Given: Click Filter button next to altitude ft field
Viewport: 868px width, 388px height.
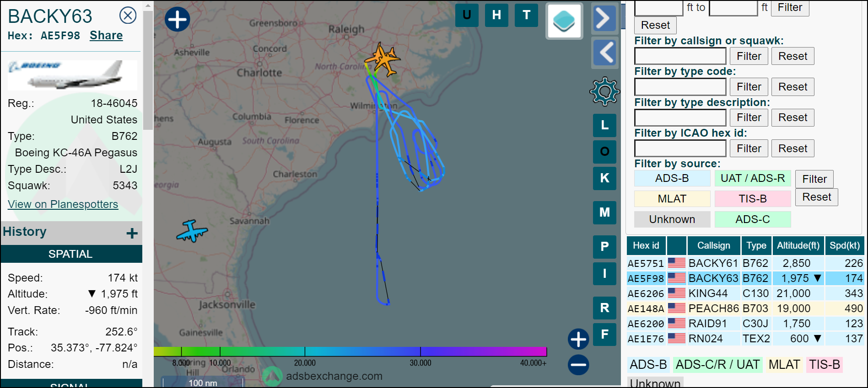Looking at the screenshot, I should point(790,8).
